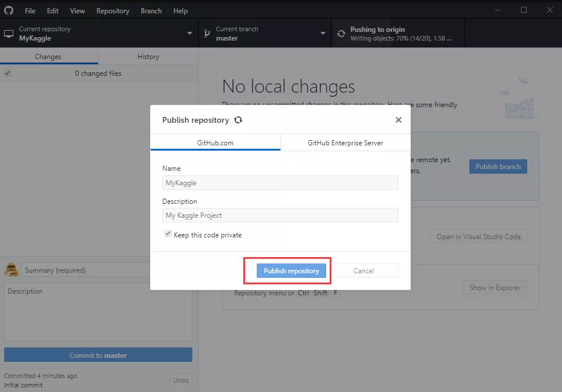Click the commit Description text area
Screen dimensions: 562x392
click(98, 312)
